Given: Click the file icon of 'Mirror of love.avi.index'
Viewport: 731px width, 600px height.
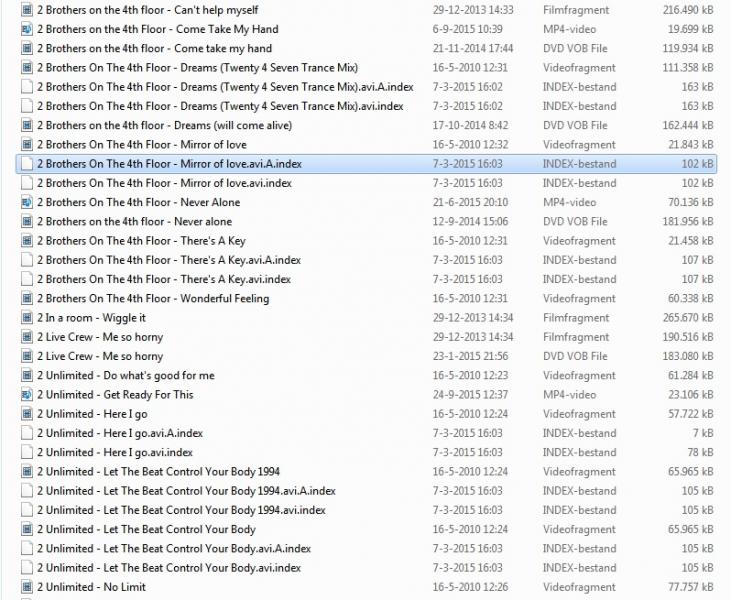Looking at the screenshot, I should 27,183.
